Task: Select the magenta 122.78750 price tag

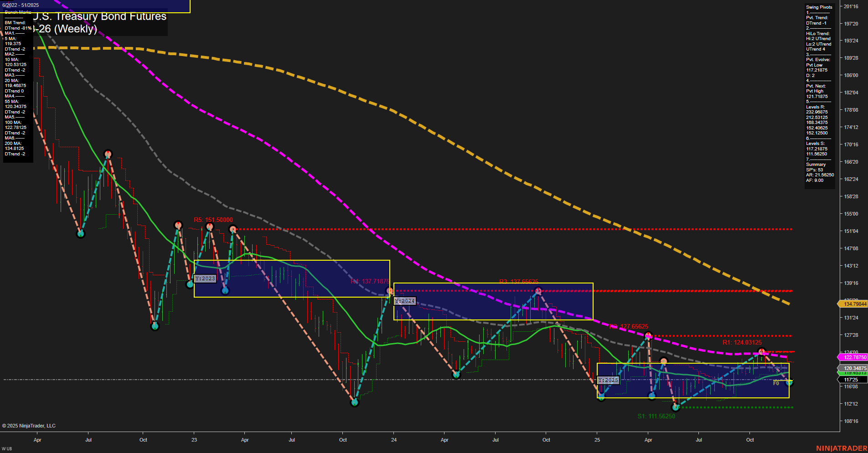Action: pyautogui.click(x=854, y=357)
